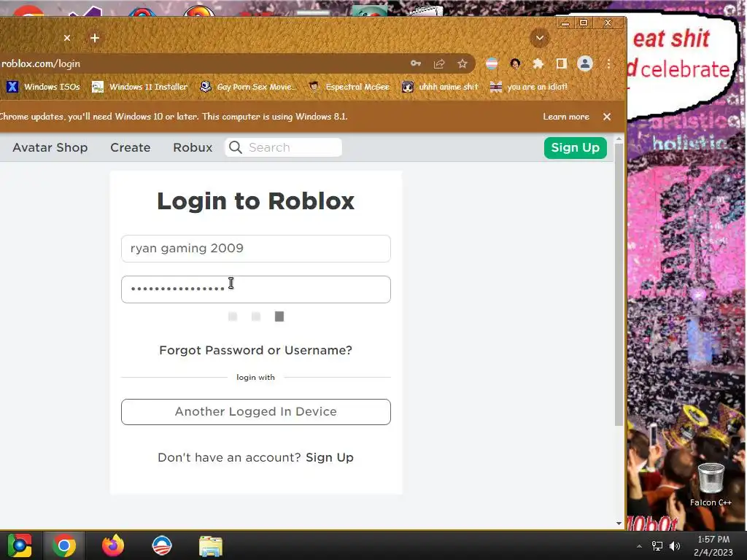The image size is (747, 560).
Task: Open the Obama-logo app on the taskbar
Action: tap(162, 545)
